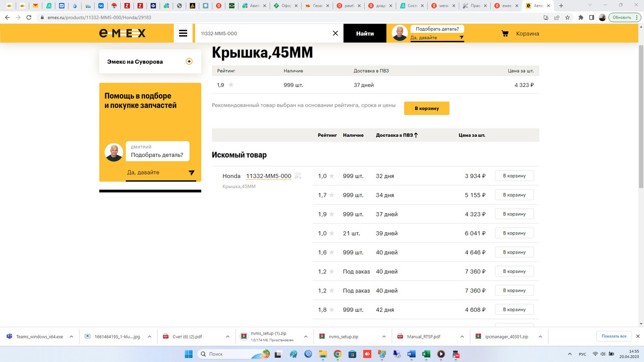The height and width of the screenshot is (362, 644).
Task: Expand options for ipcmanager_40301.zip download
Action: pos(540,336)
